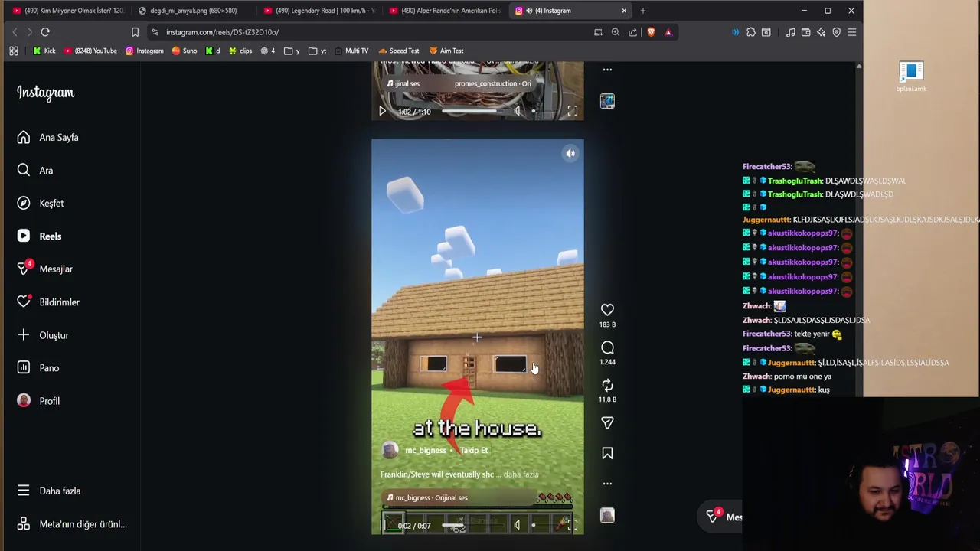The width and height of the screenshot is (980, 551).
Task: Open the apps grid in bookmarks bar
Action: 14,51
